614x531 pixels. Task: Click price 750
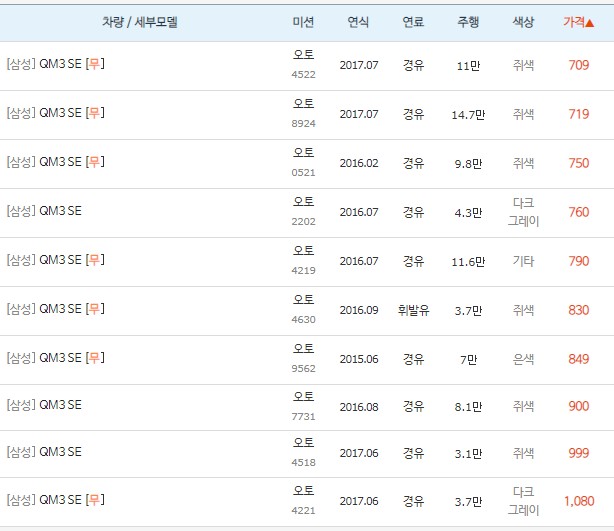point(579,163)
